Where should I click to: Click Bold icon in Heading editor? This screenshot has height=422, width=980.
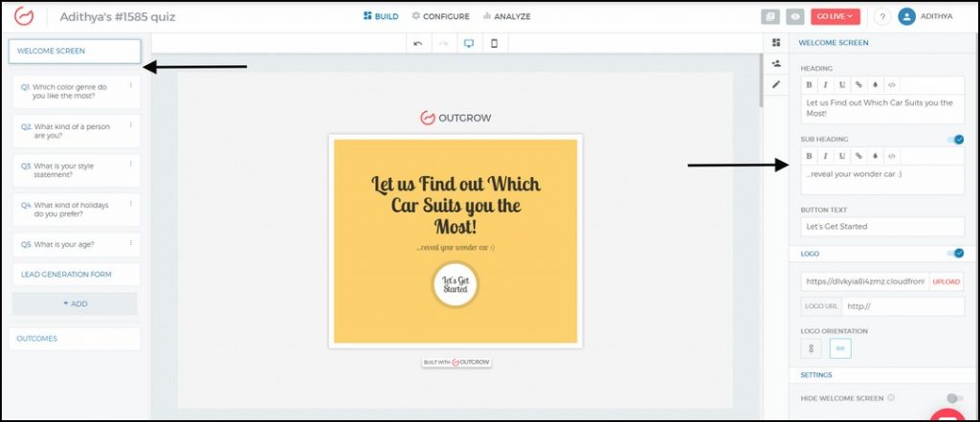pyautogui.click(x=809, y=85)
